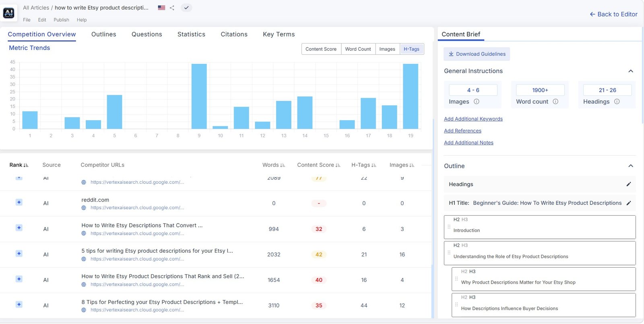Viewport: 644px width, 324px height.
Task: Switch to the Statistics tab
Action: [x=191, y=34]
